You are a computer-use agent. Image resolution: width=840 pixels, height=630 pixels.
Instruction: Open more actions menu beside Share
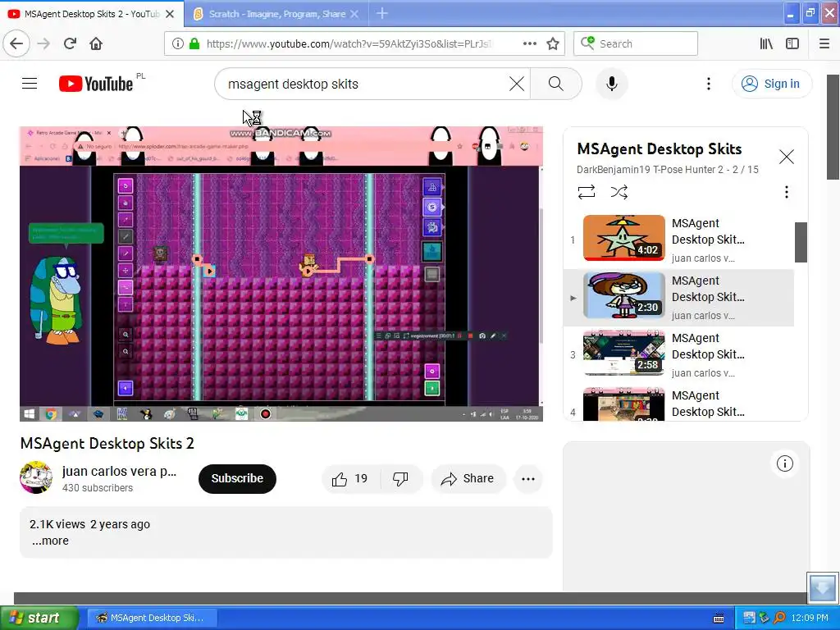[527, 478]
